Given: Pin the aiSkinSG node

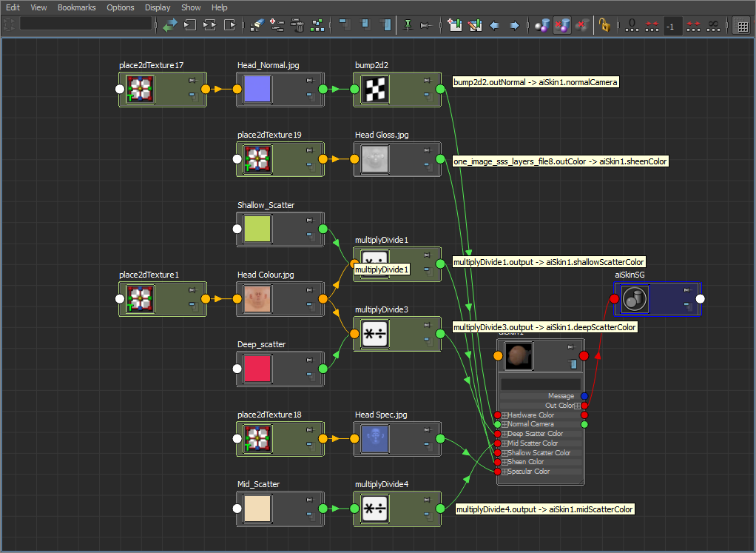Looking at the screenshot, I should 687,290.
